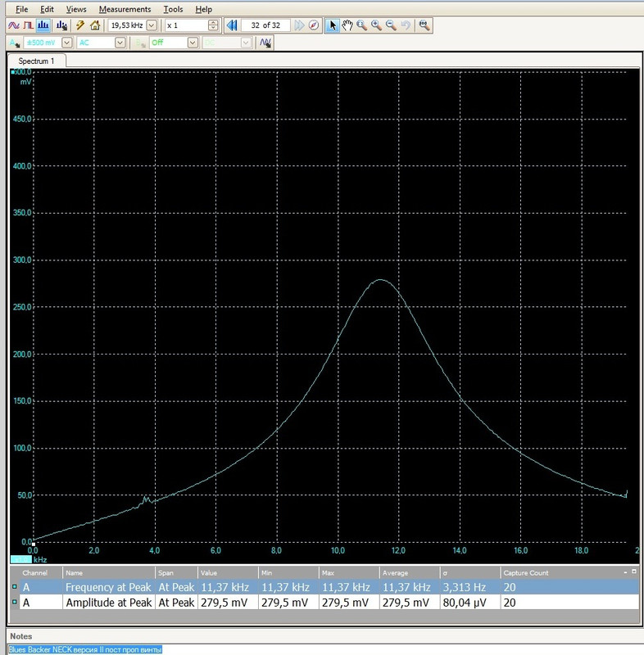The image size is (644, 655).
Task: Select Spectrum mode icon
Action: tap(43, 25)
